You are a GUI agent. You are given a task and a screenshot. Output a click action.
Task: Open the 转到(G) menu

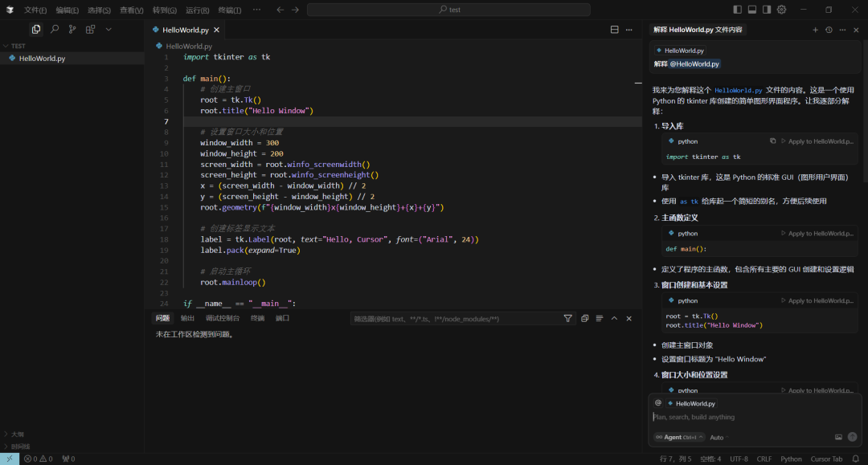[x=165, y=10]
